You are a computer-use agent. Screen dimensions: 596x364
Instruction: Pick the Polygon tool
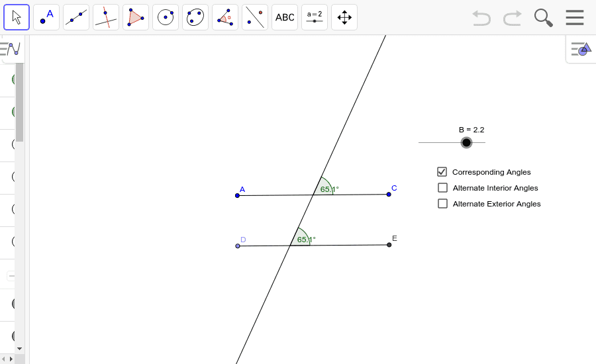coord(136,17)
